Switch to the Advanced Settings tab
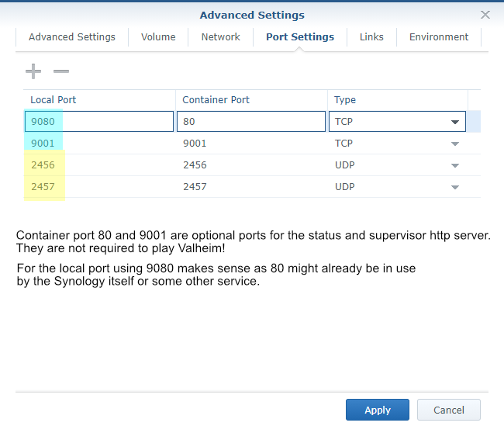This screenshot has width=504, height=426. [x=72, y=37]
